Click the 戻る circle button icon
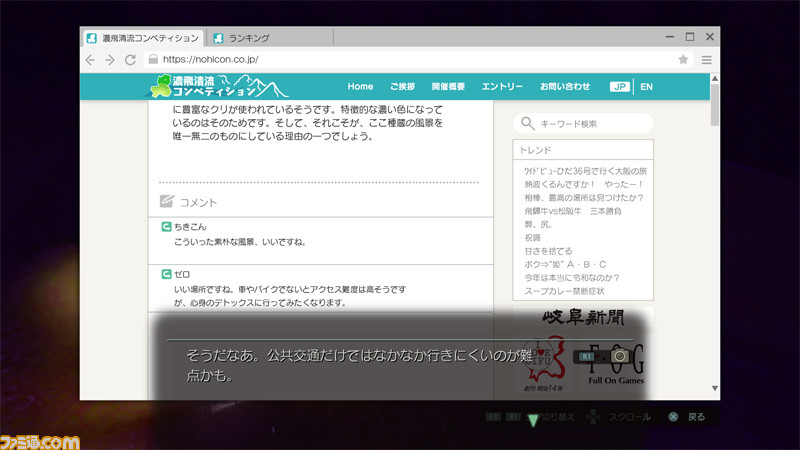 click(x=673, y=417)
